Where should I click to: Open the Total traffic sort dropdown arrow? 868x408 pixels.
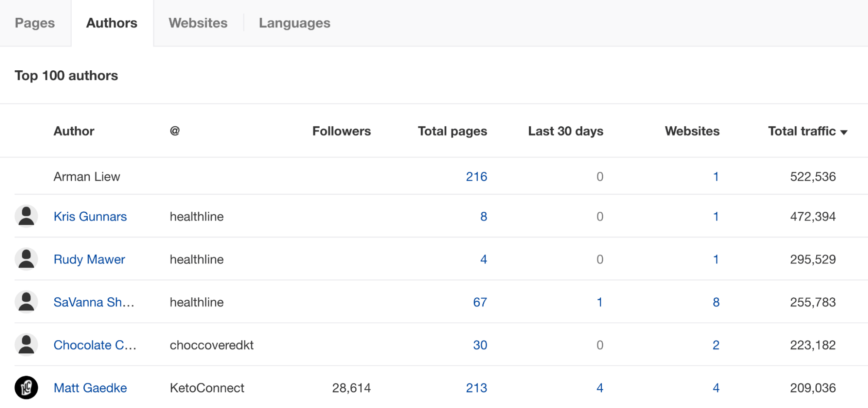[x=843, y=131]
